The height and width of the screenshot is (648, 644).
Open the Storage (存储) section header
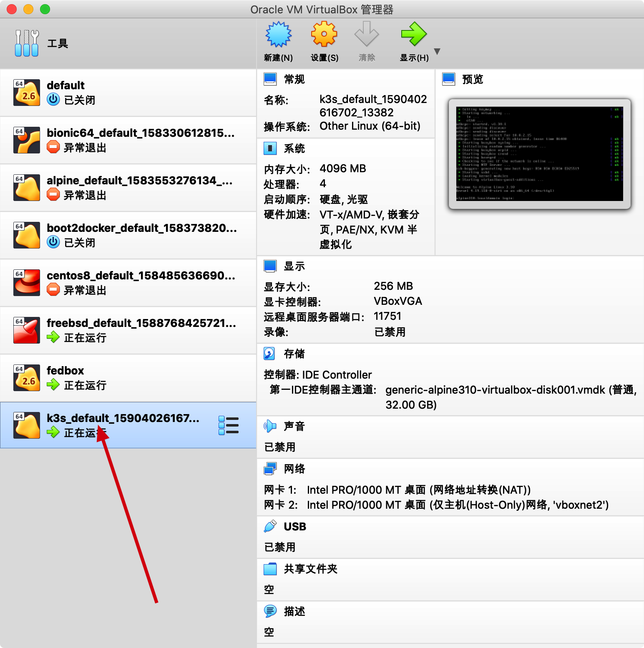tap(294, 354)
